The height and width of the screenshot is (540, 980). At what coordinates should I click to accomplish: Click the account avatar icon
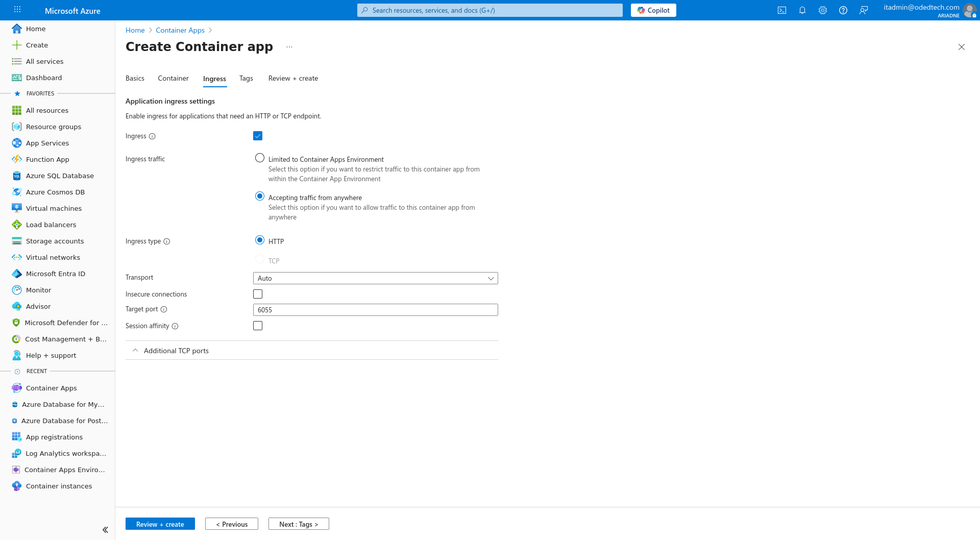coord(969,10)
